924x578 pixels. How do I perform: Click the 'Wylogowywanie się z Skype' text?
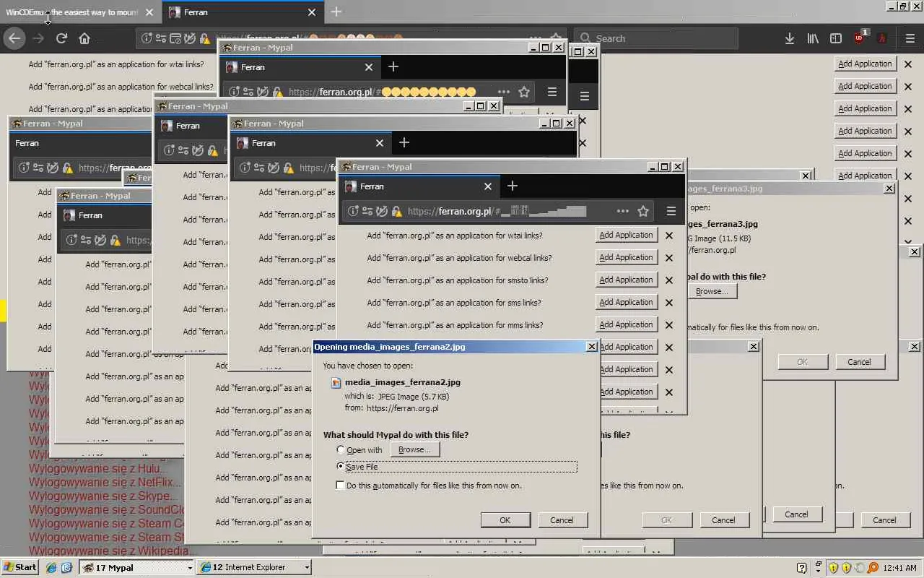pyautogui.click(x=103, y=496)
